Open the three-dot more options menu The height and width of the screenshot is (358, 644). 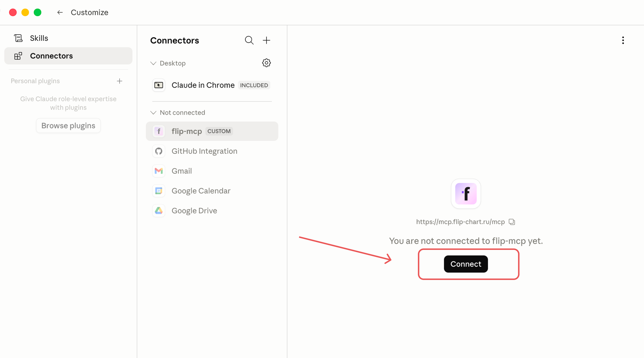623,40
